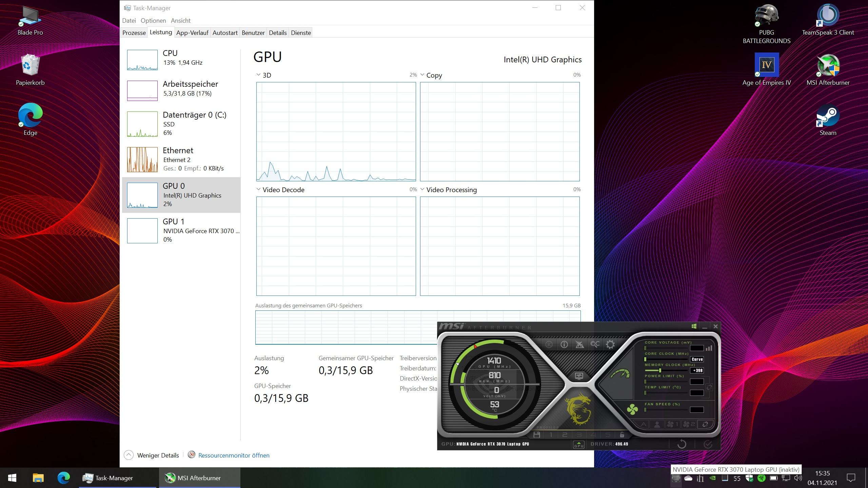This screenshot has height=488, width=868.
Task: Open PUBG BATTLEGROUNDS desktop icon
Action: coord(766,24)
